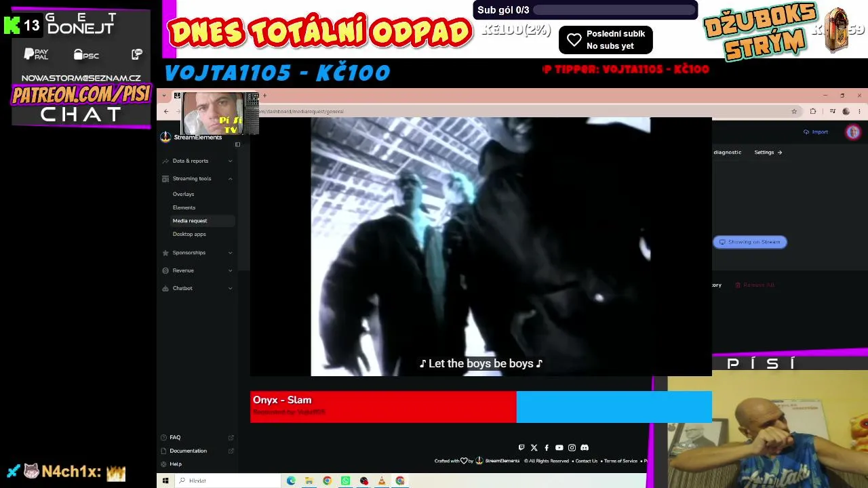The width and height of the screenshot is (868, 488).
Task: Open the browser extensions puzzle icon
Action: pos(813,111)
